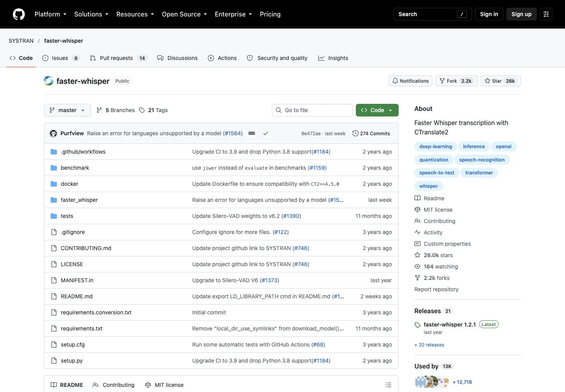Star the repository with Star button
Viewport: 565px width, 392px height.
501,81
